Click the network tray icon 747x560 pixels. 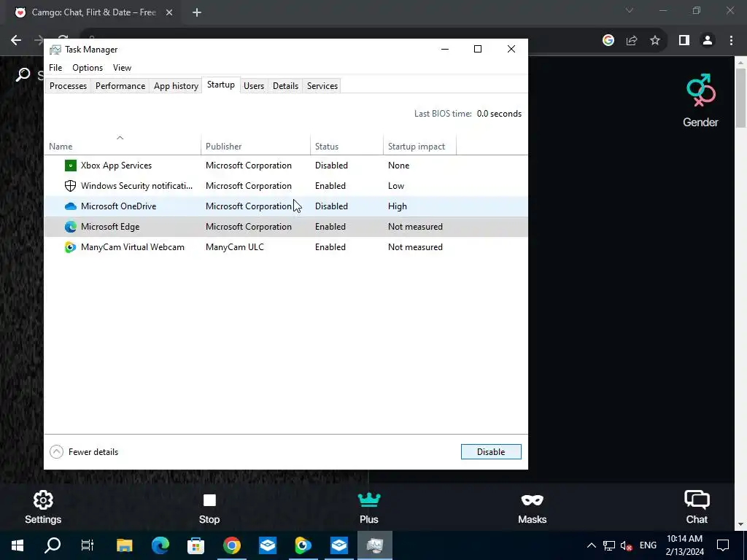click(x=609, y=545)
